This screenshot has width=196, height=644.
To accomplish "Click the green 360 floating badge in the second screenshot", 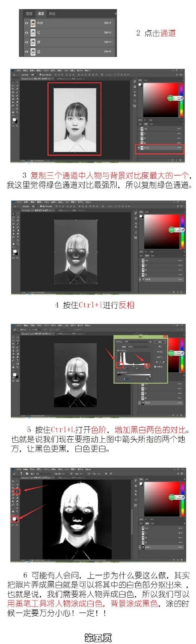I will coord(171,98).
